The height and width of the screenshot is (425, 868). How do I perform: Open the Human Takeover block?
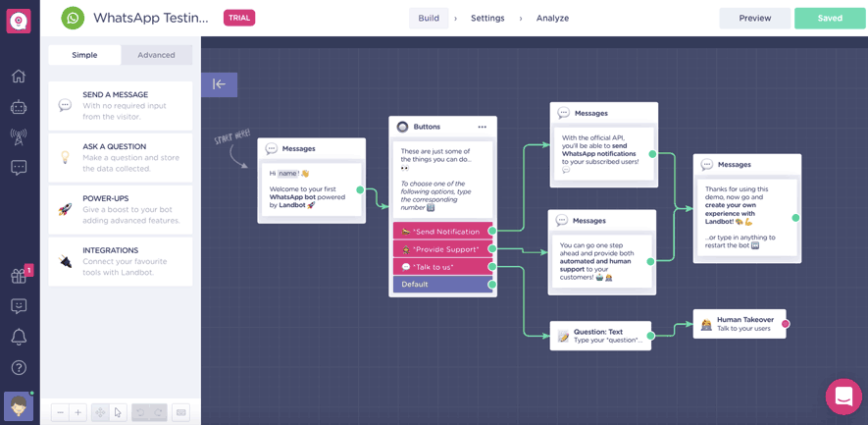[x=740, y=324]
